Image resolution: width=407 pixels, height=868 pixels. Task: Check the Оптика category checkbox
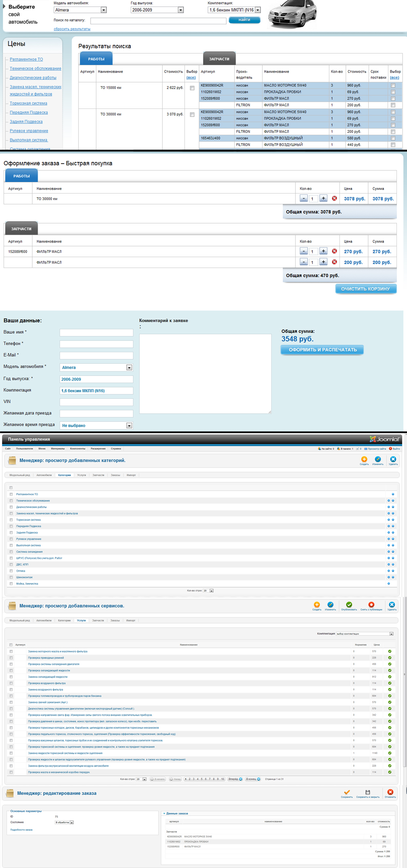(x=11, y=571)
